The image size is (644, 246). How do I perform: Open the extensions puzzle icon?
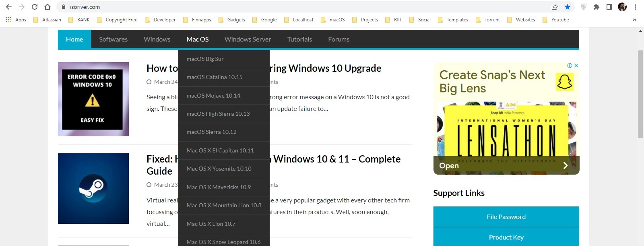click(597, 7)
